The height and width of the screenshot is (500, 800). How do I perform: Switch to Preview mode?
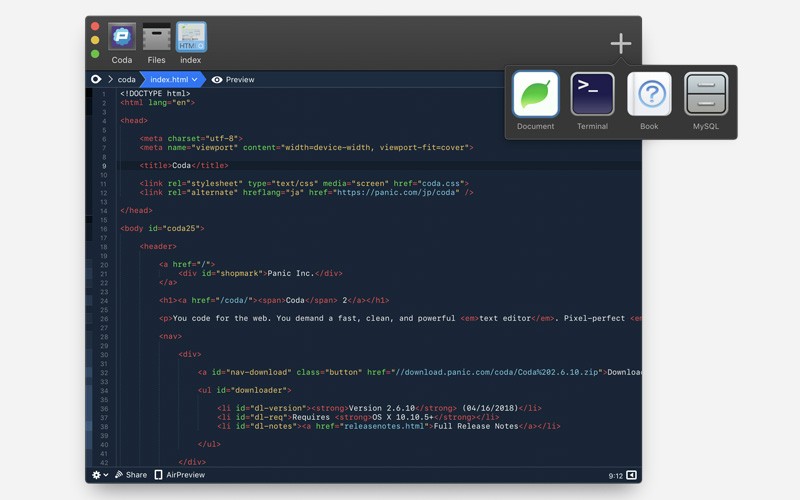point(240,80)
